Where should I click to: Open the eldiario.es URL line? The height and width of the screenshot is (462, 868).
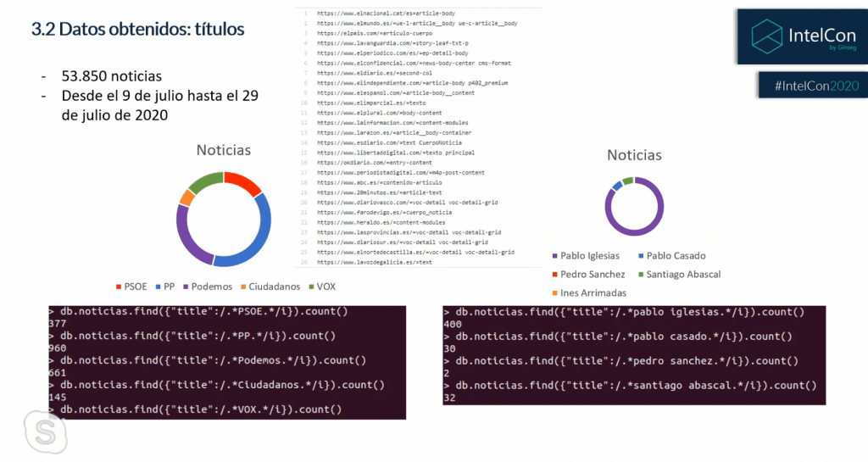point(374,73)
